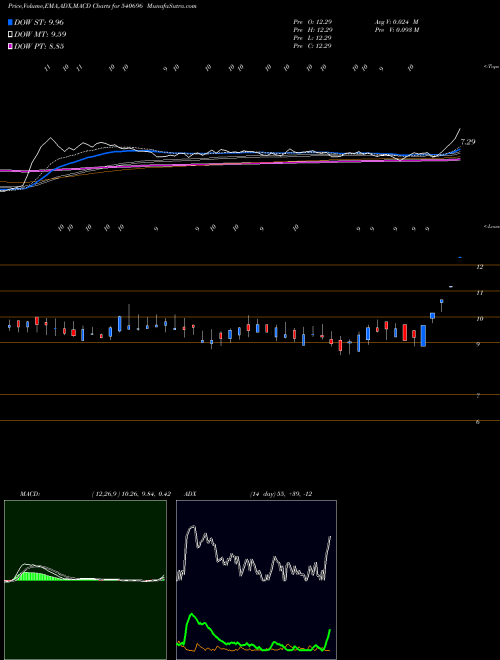Select the 'DOW ST: 9.96' legend label

click(39, 22)
